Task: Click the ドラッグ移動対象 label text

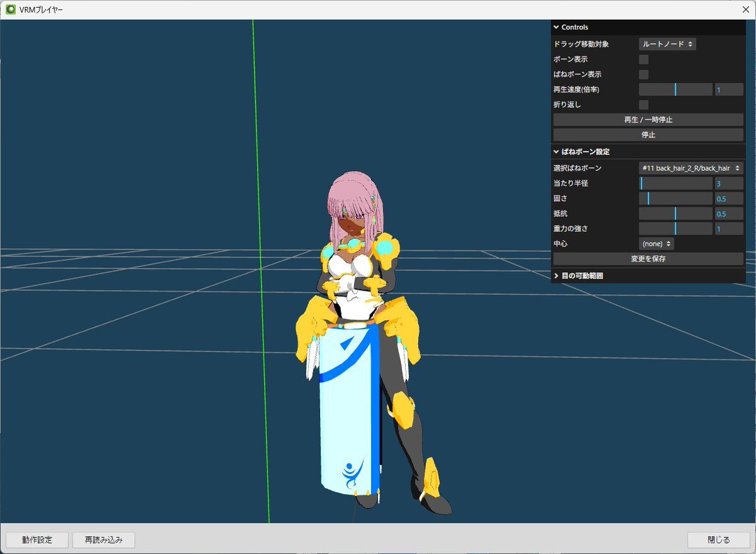Action: 581,44
